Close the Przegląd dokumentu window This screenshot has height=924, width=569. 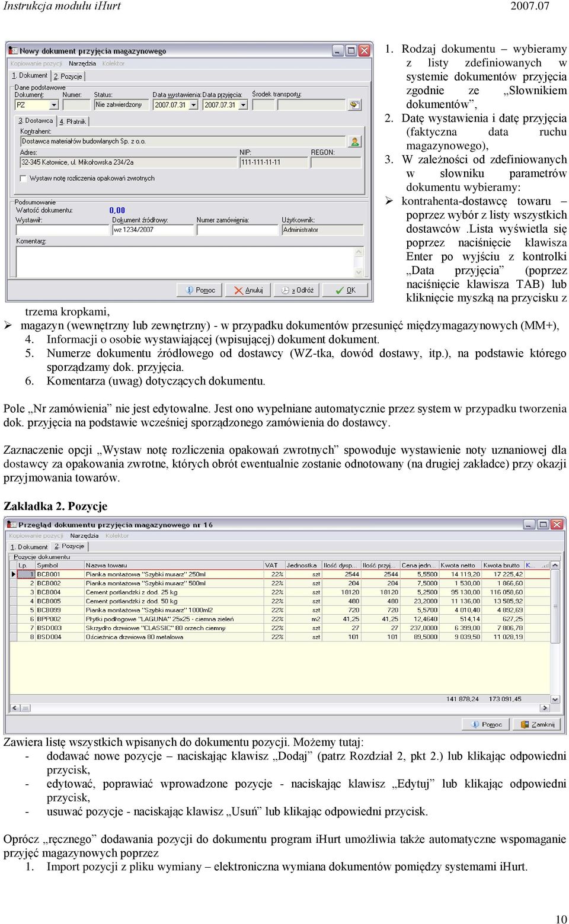pyautogui.click(x=557, y=525)
